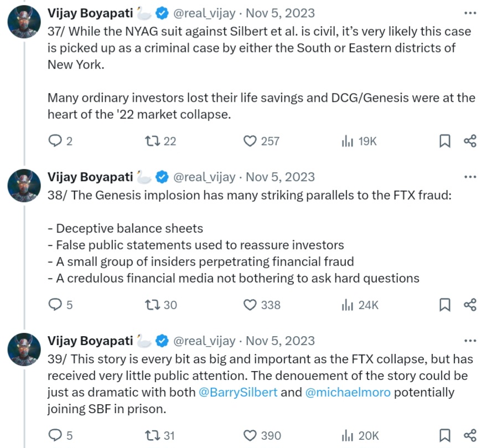Open more options menu for tweet 38
491x448 pixels.
click(x=470, y=177)
